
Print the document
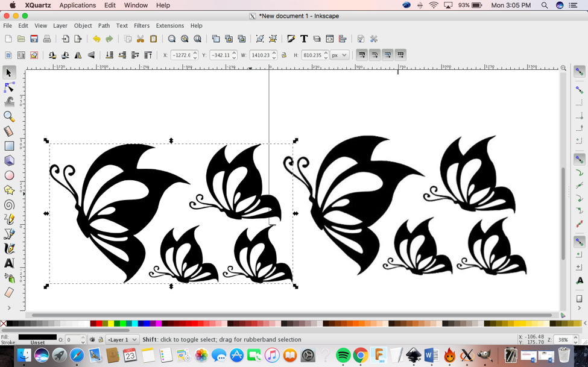47,39
